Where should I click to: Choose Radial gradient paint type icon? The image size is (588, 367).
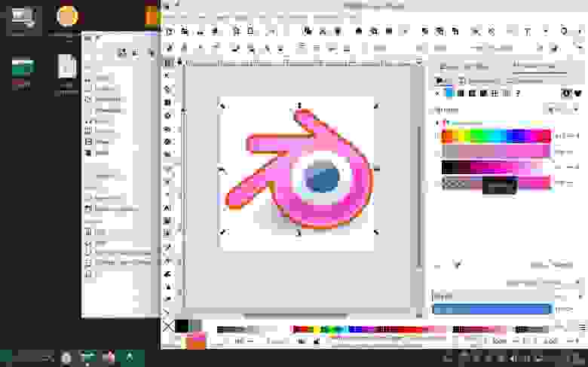[472, 93]
